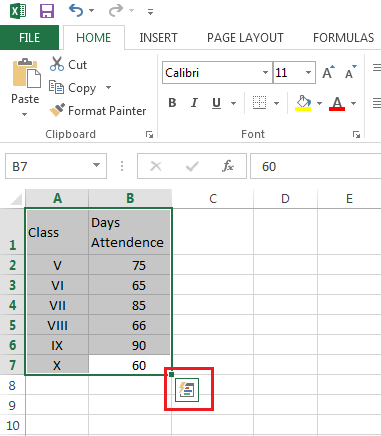This screenshot has height=436, width=381.
Task: Select the cell with value 75
Action: 129,265
